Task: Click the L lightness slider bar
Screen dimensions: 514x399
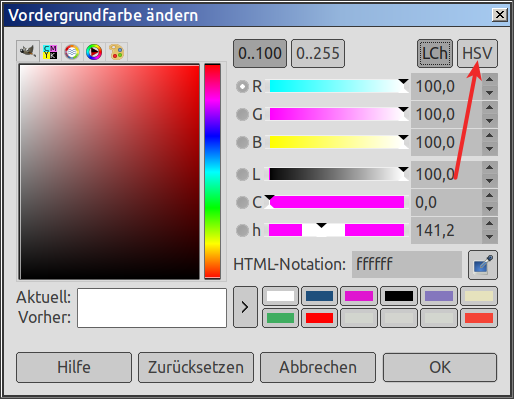Action: pyautogui.click(x=337, y=174)
